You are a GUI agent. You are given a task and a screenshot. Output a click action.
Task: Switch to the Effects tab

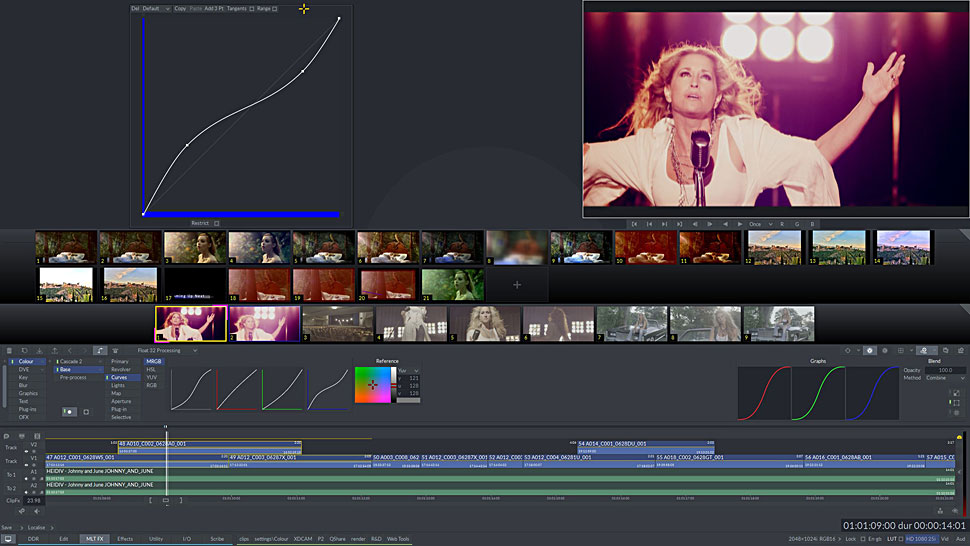click(x=125, y=539)
